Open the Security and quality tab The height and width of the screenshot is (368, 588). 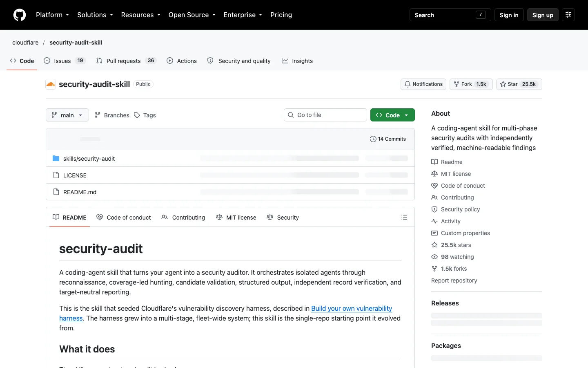[239, 61]
